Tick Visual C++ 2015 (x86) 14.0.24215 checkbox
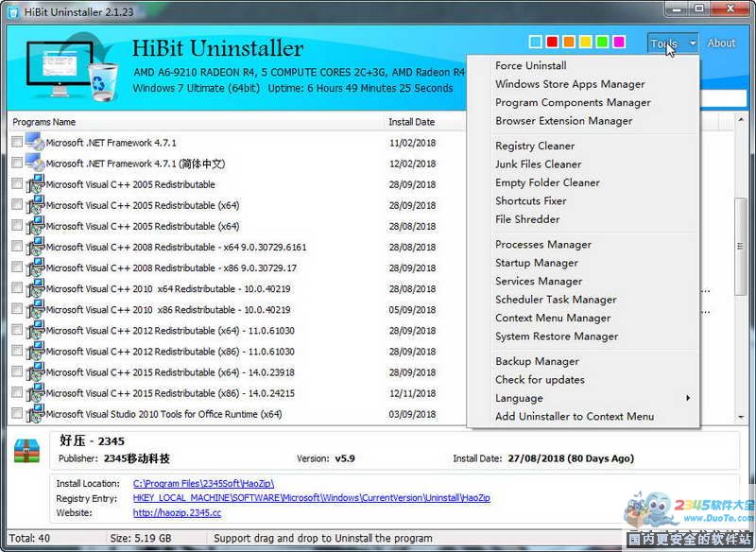 pos(17,392)
